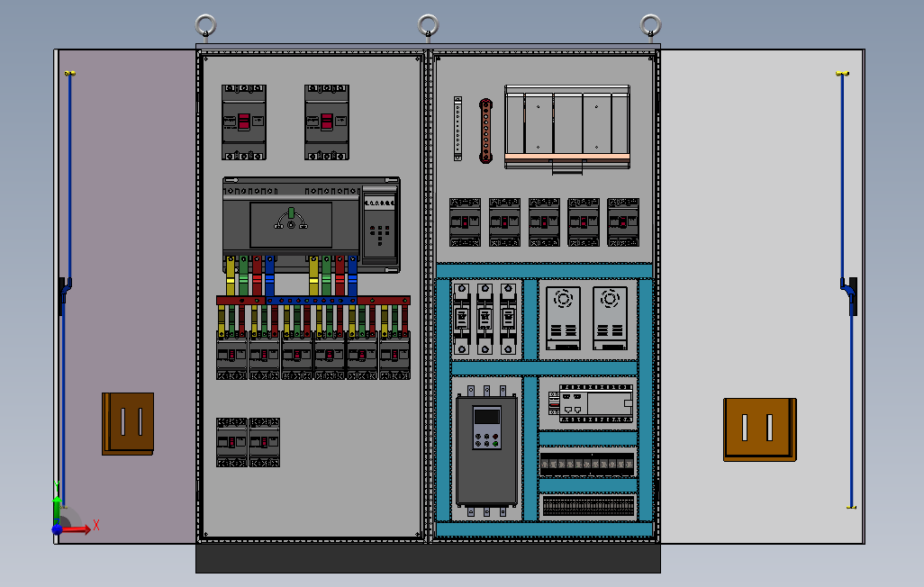Select the black plinth base under cabinet
924x587 pixels.
429,558
